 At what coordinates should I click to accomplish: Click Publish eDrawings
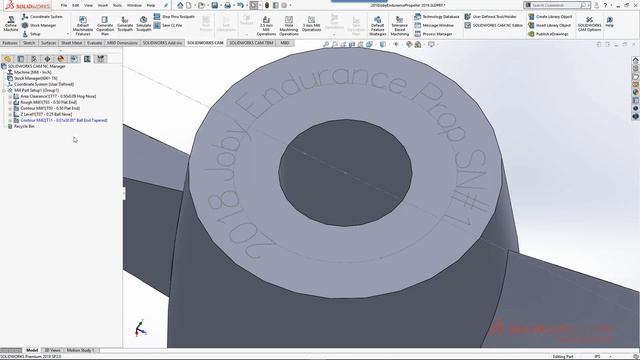[548, 34]
